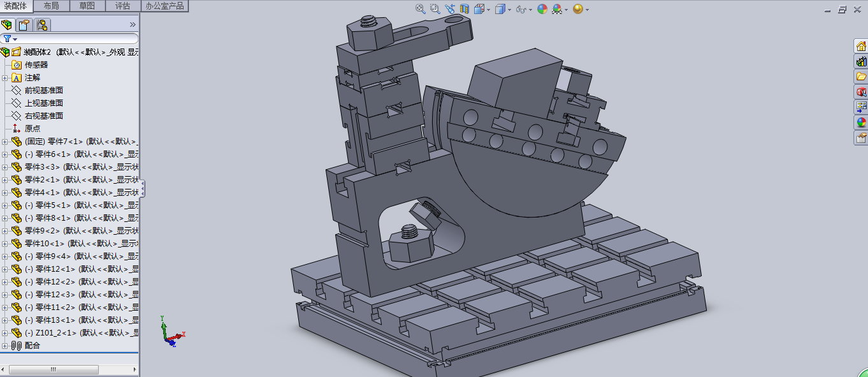Select the Zoom to Area tool
868x377 pixels.
435,9
